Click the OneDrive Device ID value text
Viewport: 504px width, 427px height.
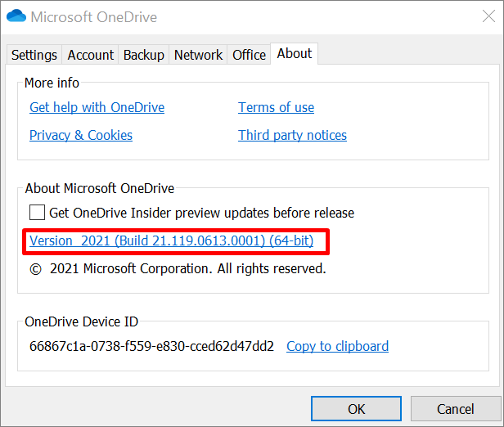[x=151, y=346]
